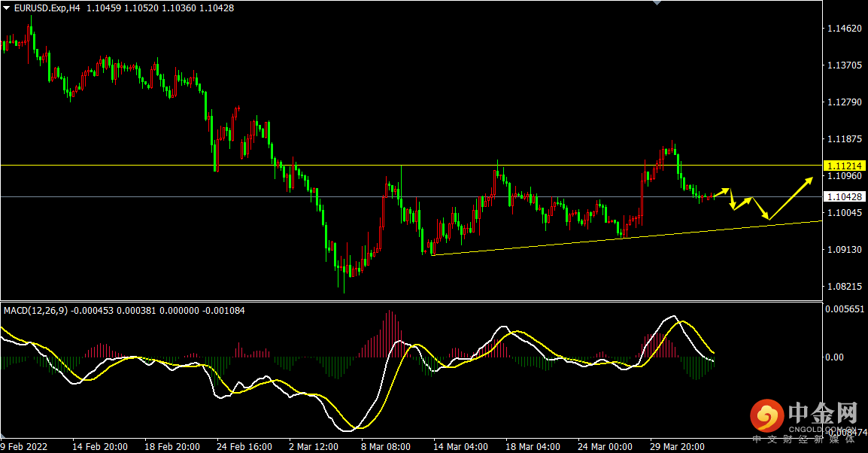Click the 9 Feb 2022 date label
The image size is (868, 453).
pos(24,446)
